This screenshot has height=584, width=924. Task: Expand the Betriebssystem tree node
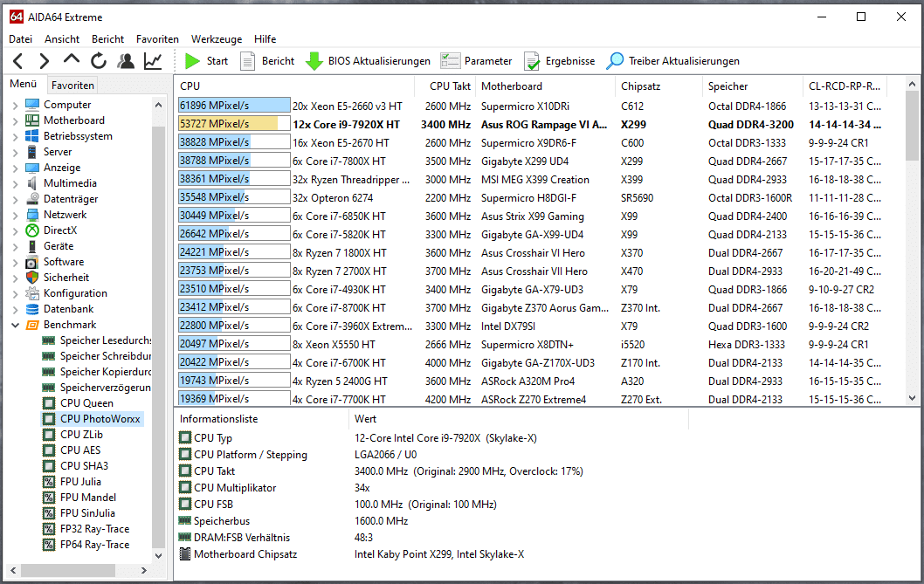(x=16, y=136)
